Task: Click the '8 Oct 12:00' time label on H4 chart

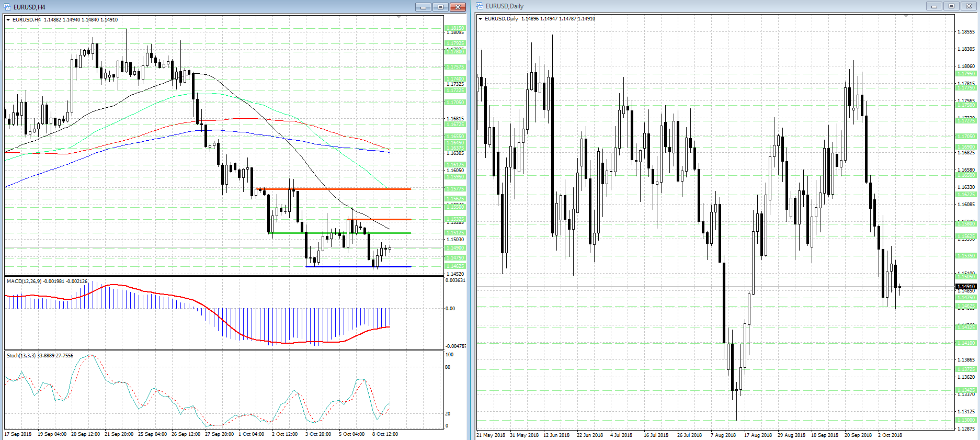Action: coord(385,434)
